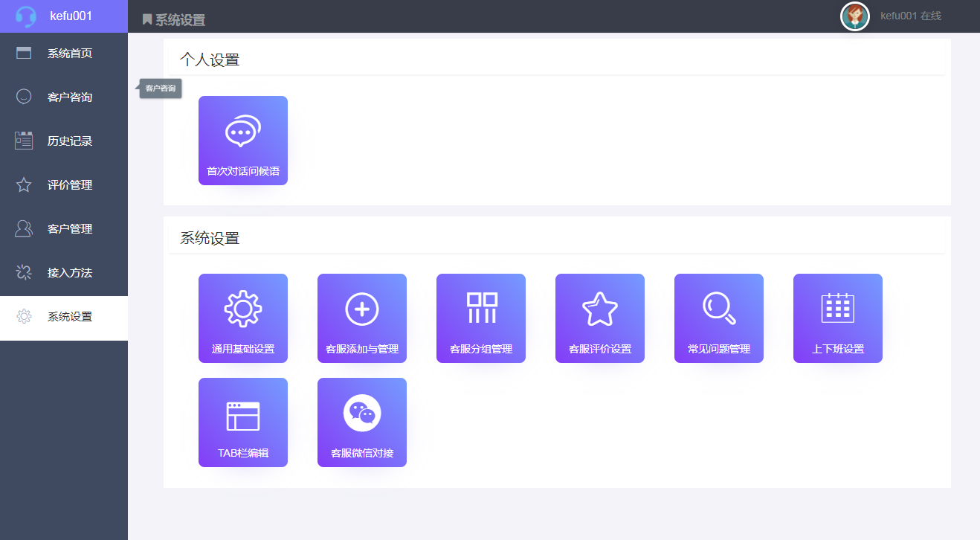Click the 系统设置 section heading in content
This screenshot has height=540, width=980.
210,239
